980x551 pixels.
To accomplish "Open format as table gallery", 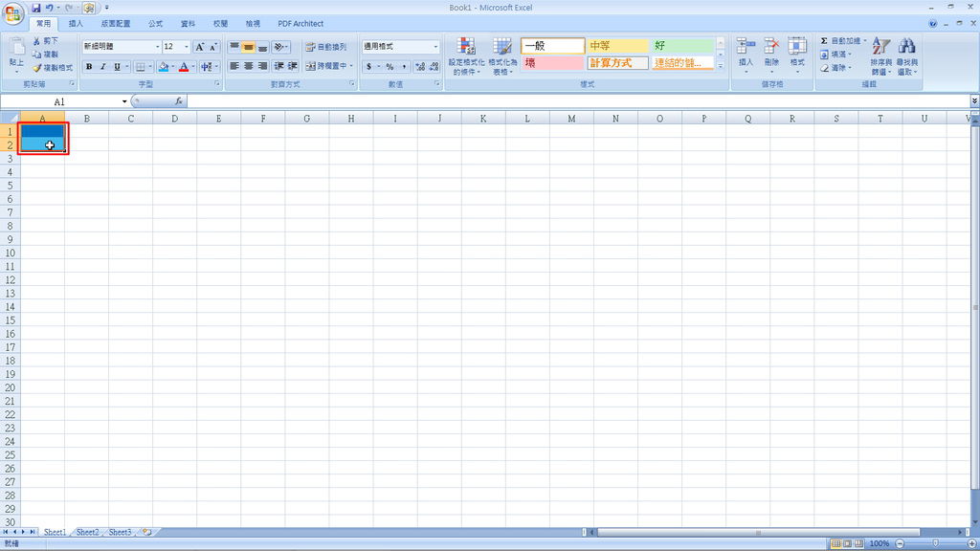I will pyautogui.click(x=502, y=56).
